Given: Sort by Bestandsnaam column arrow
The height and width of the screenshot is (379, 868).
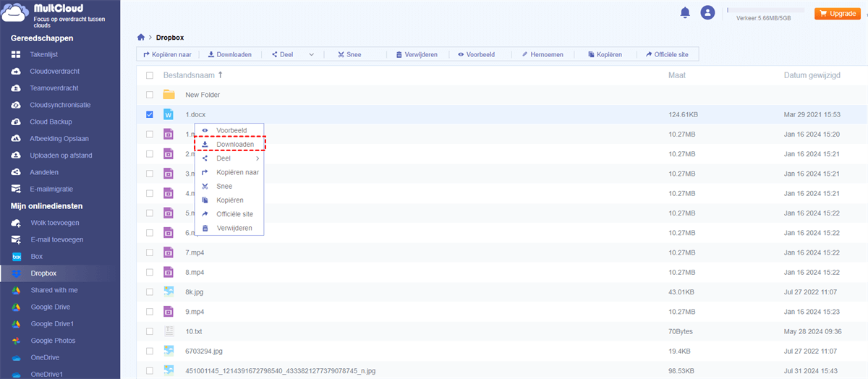Looking at the screenshot, I should click(221, 74).
